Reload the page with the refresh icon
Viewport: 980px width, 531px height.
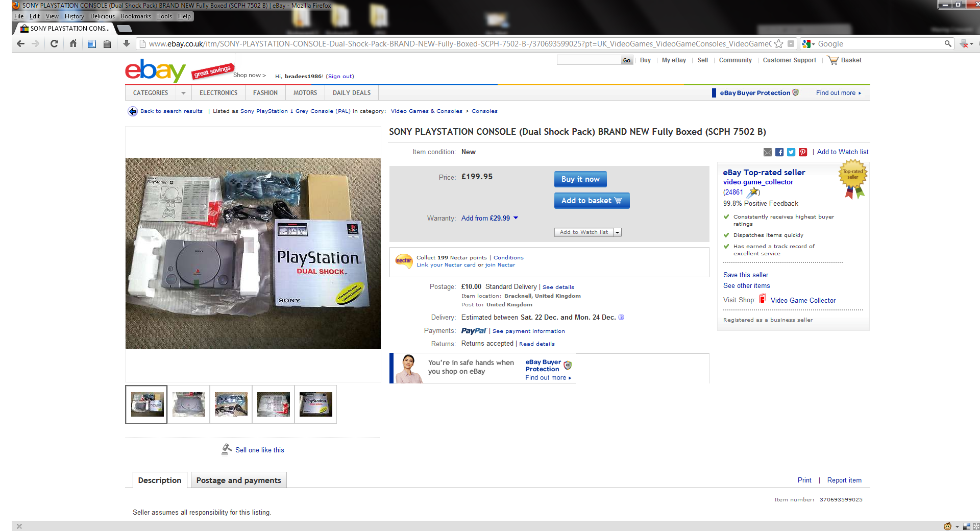54,44
